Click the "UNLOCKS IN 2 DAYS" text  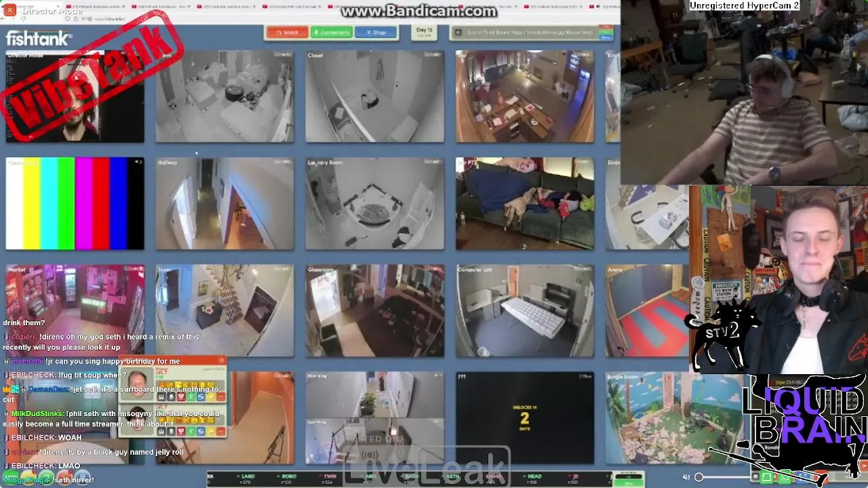click(x=524, y=418)
